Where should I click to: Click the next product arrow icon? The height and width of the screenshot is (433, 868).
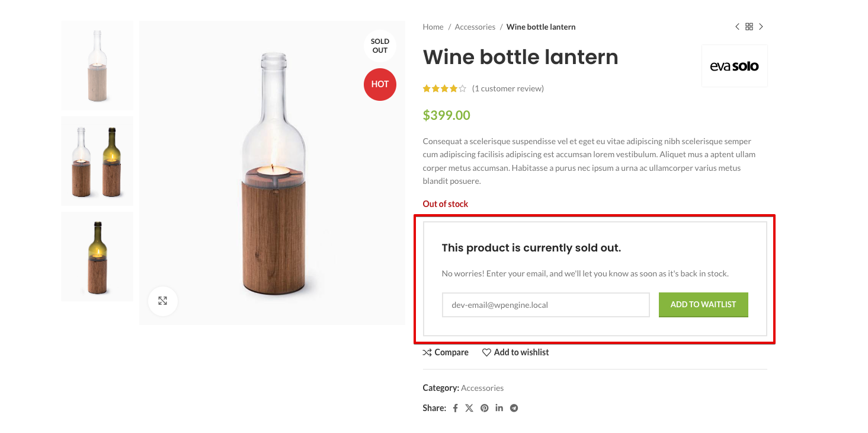pyautogui.click(x=761, y=27)
